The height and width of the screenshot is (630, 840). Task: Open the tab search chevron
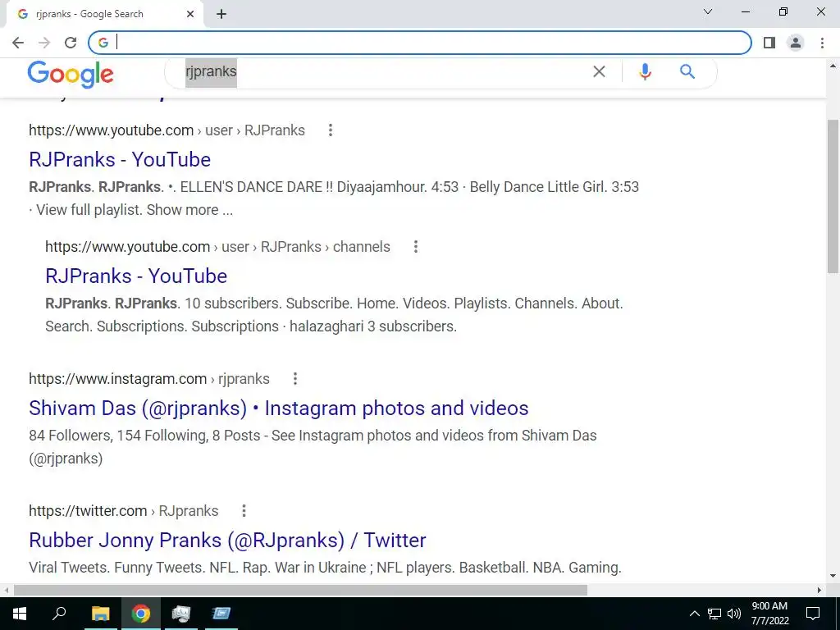[708, 11]
